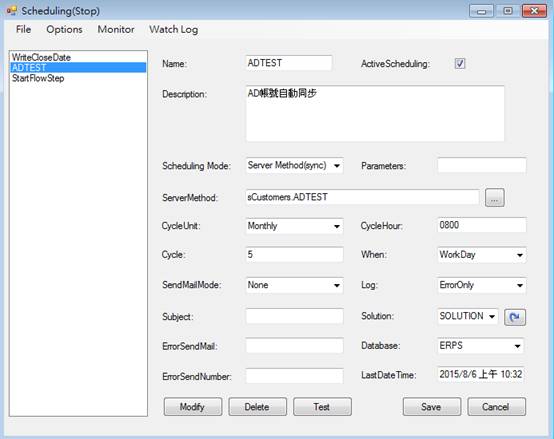Open the Watch Log menu
This screenshot has width=554, height=439.
(173, 29)
